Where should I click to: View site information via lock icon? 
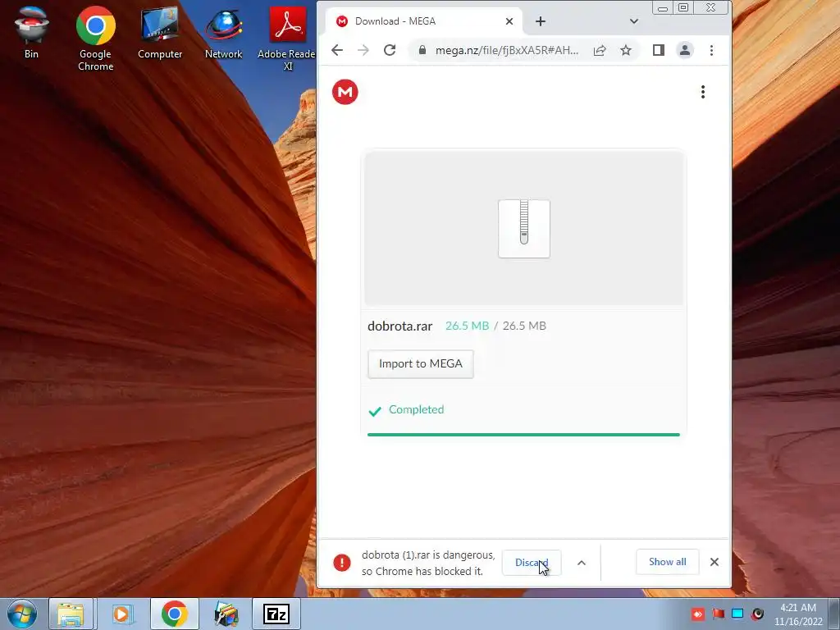click(422, 50)
